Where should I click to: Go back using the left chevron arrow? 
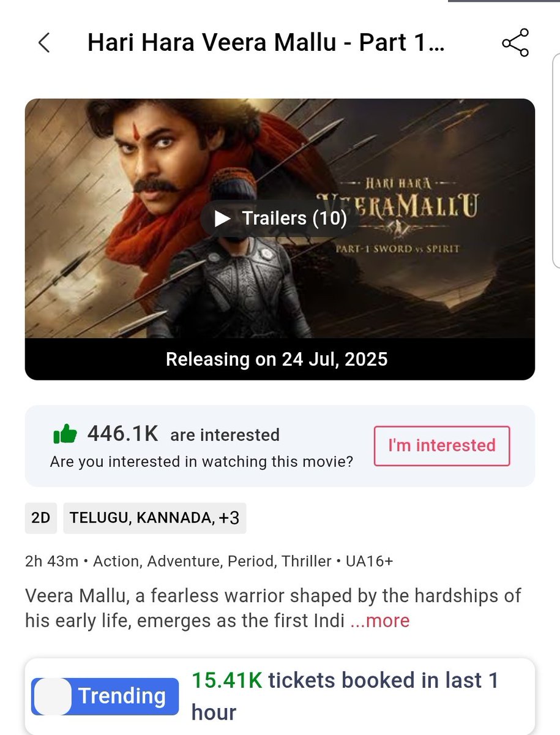pyautogui.click(x=44, y=43)
